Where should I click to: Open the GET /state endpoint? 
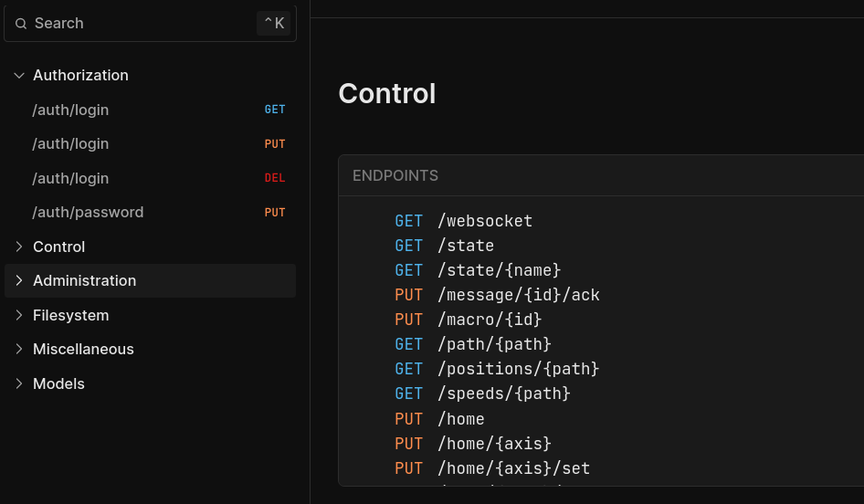pyautogui.click(x=444, y=246)
